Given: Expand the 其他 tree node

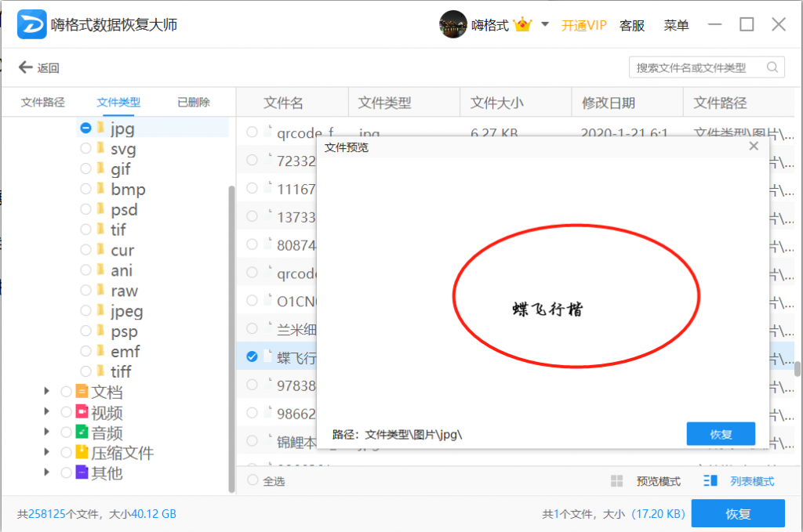Looking at the screenshot, I should point(46,472).
